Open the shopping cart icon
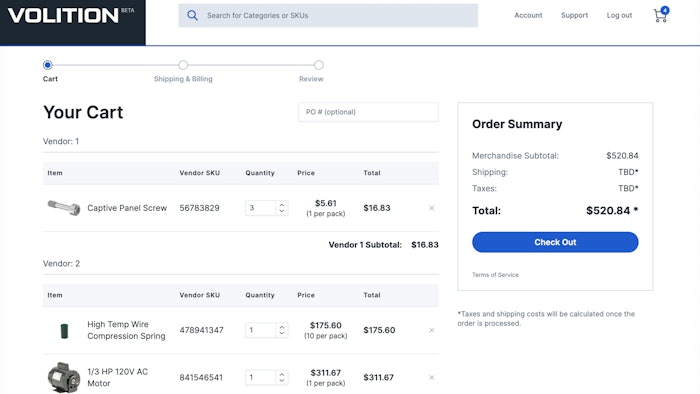The image size is (700, 394). (661, 15)
